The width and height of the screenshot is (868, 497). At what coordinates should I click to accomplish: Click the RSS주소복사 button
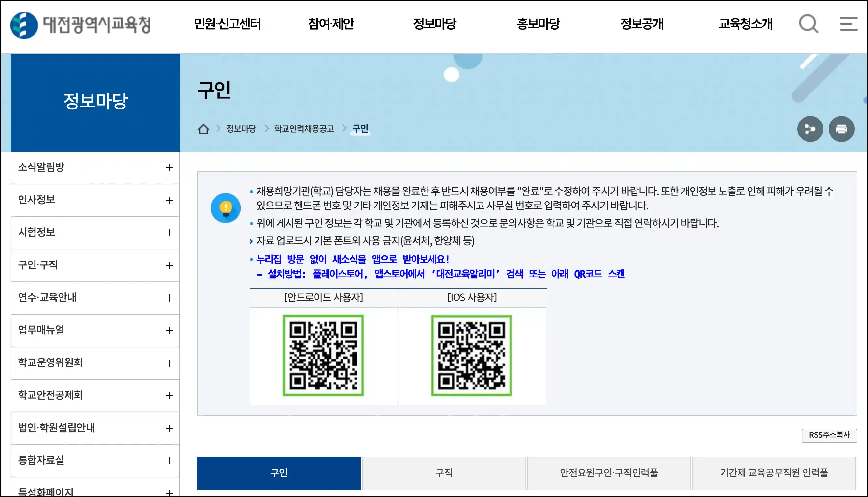tap(829, 435)
